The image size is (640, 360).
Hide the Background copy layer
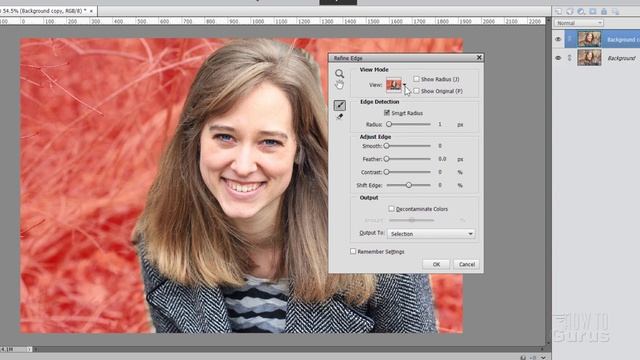(x=558, y=39)
